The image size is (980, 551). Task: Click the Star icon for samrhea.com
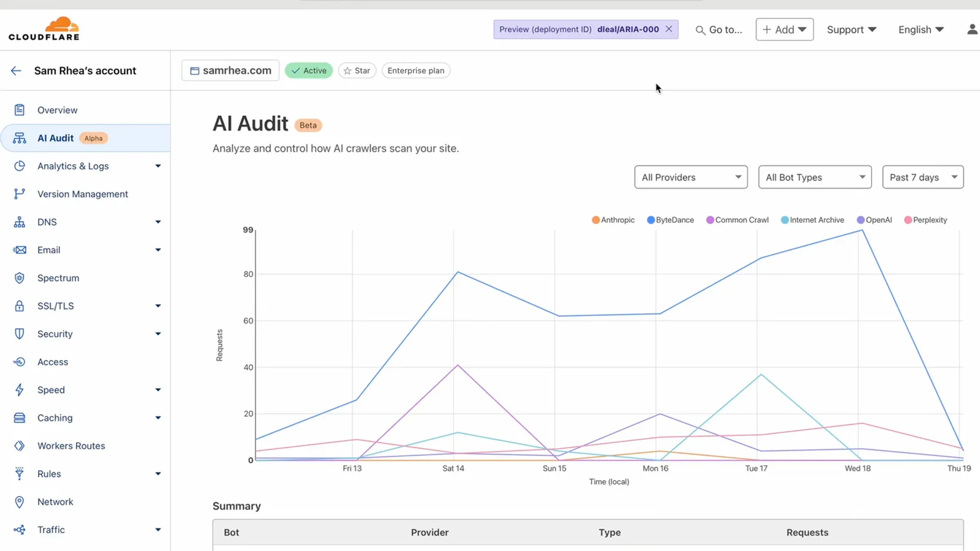click(x=347, y=71)
